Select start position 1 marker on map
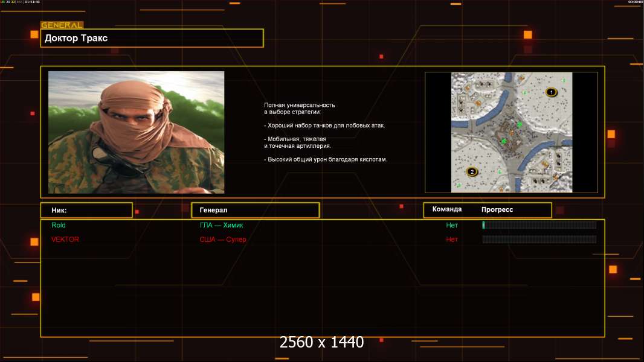This screenshot has height=362, width=644. point(551,92)
